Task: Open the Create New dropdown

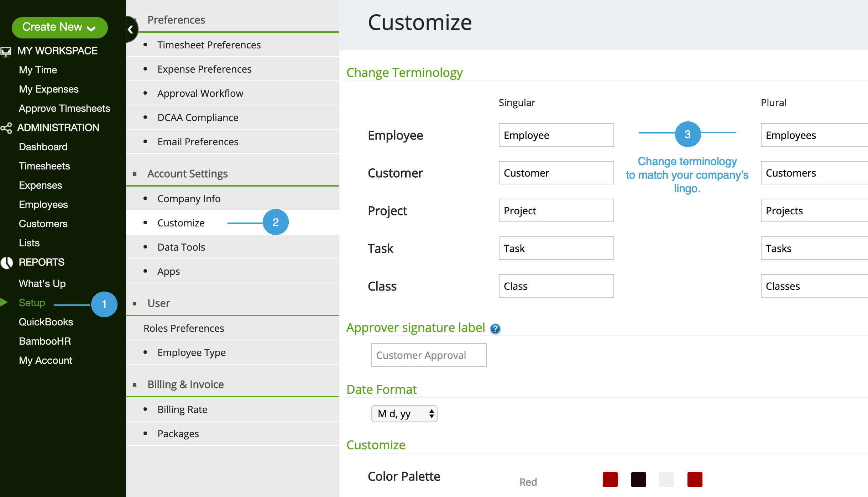Action: pos(59,27)
